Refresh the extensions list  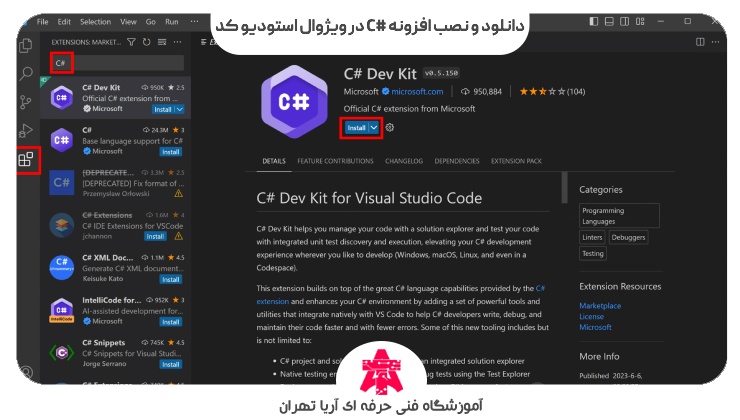click(x=147, y=42)
